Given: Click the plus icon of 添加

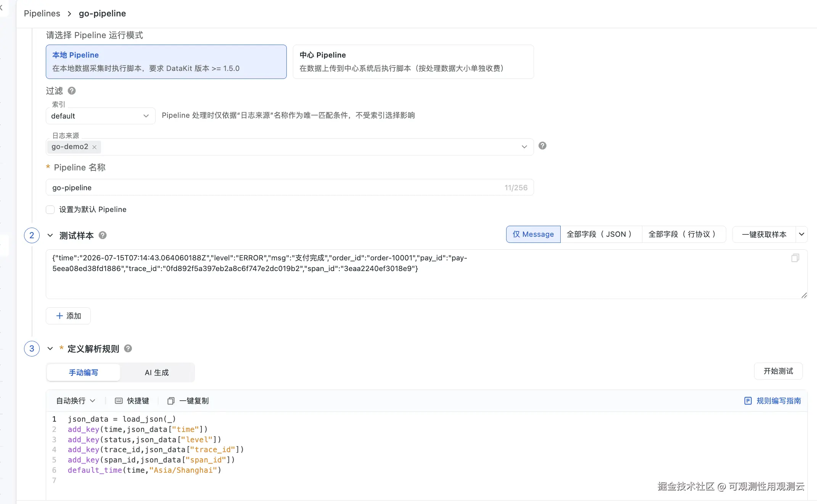Looking at the screenshot, I should click(60, 316).
